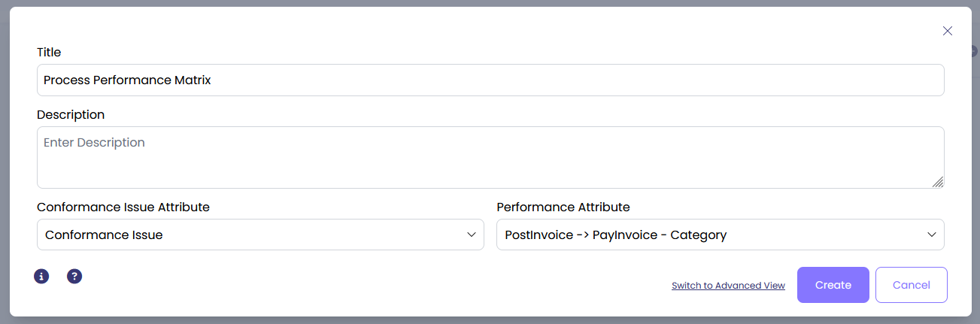Click the Performance Attribute label
Image resolution: width=980 pixels, height=324 pixels.
tap(563, 207)
